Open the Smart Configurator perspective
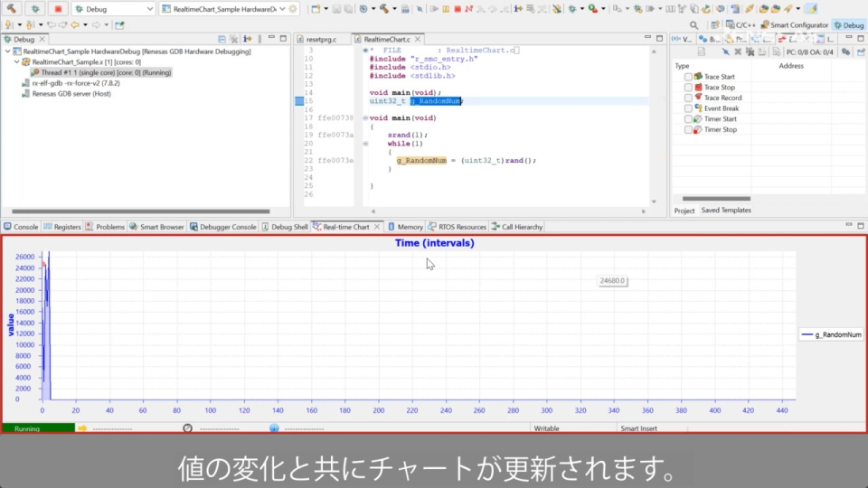Viewport: 868px width, 488px height. (794, 25)
